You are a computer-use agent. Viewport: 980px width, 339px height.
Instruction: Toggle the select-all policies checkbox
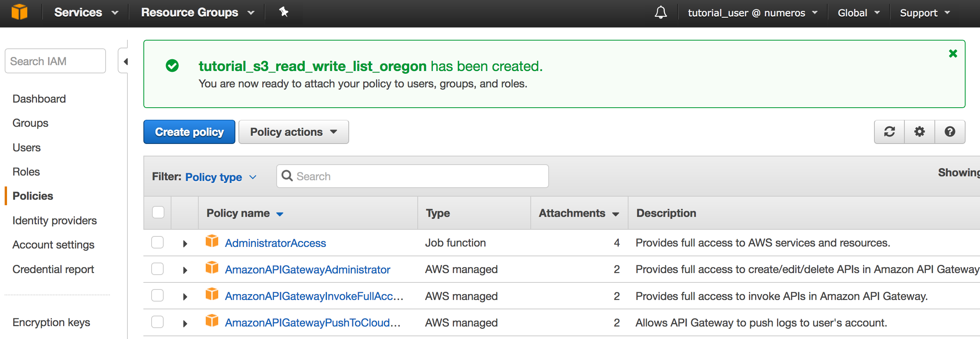[x=158, y=213]
